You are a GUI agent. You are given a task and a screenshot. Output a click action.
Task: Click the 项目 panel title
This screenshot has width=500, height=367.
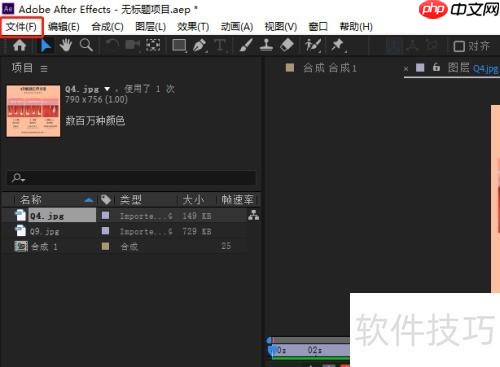point(22,68)
